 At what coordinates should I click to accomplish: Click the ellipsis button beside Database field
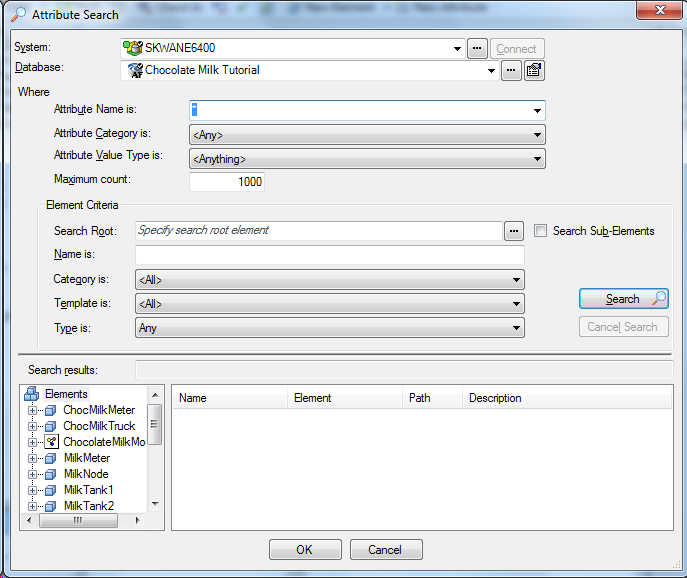pos(511,70)
